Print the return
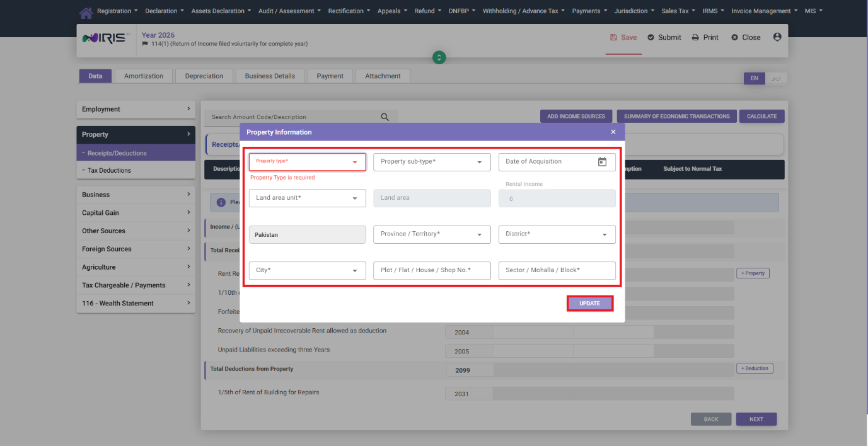The image size is (868, 446). click(x=705, y=37)
